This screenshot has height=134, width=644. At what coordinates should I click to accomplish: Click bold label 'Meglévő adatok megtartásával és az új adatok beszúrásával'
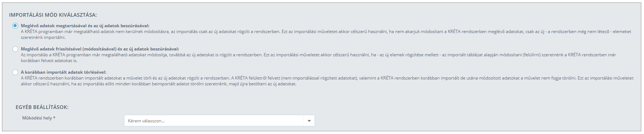(85, 26)
